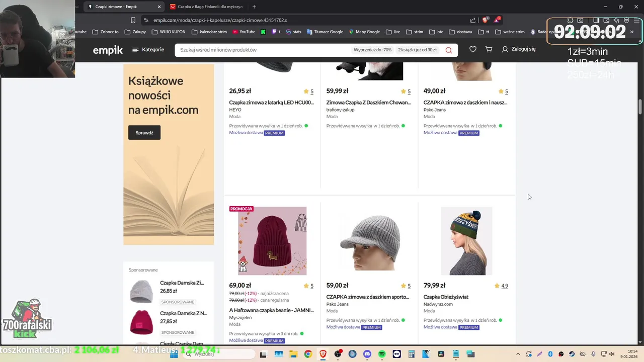The width and height of the screenshot is (644, 362).
Task: Open the Calculator from taskbar
Action: tap(411, 354)
